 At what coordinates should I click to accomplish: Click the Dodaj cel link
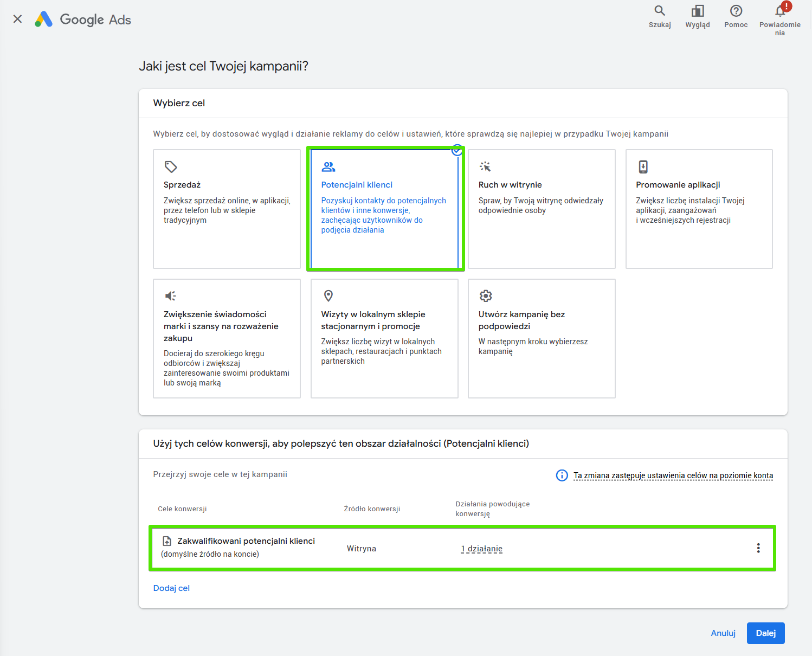pos(171,588)
